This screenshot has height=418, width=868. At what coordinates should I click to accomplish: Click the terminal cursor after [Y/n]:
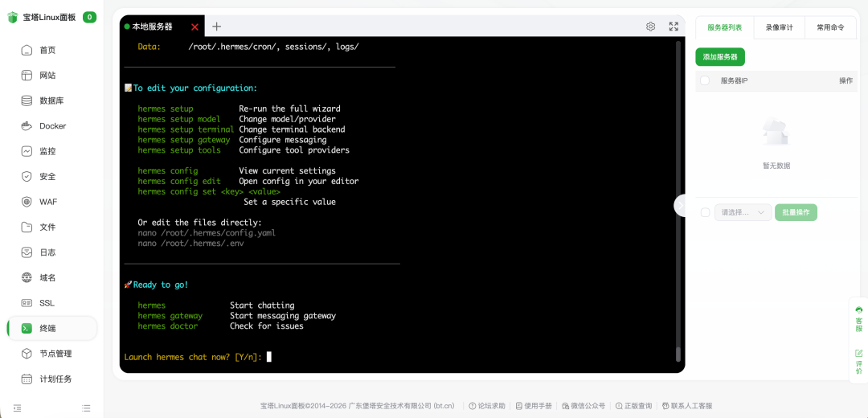269,357
